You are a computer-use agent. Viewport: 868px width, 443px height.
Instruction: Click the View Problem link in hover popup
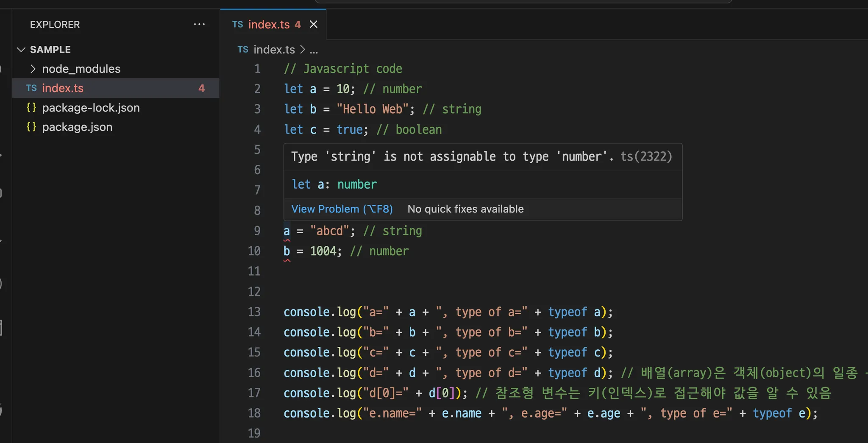tap(342, 209)
